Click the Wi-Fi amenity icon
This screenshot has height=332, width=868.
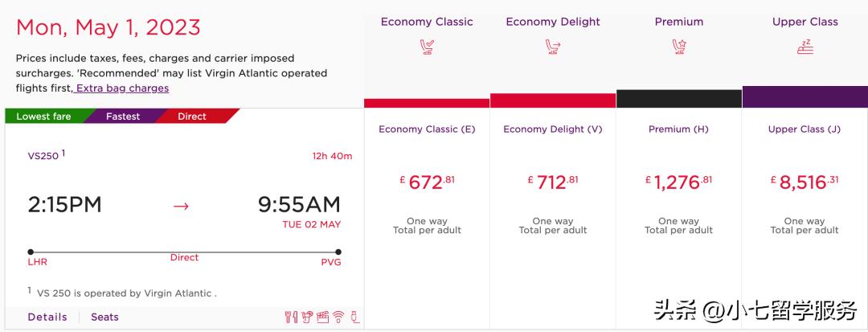pos(339,317)
